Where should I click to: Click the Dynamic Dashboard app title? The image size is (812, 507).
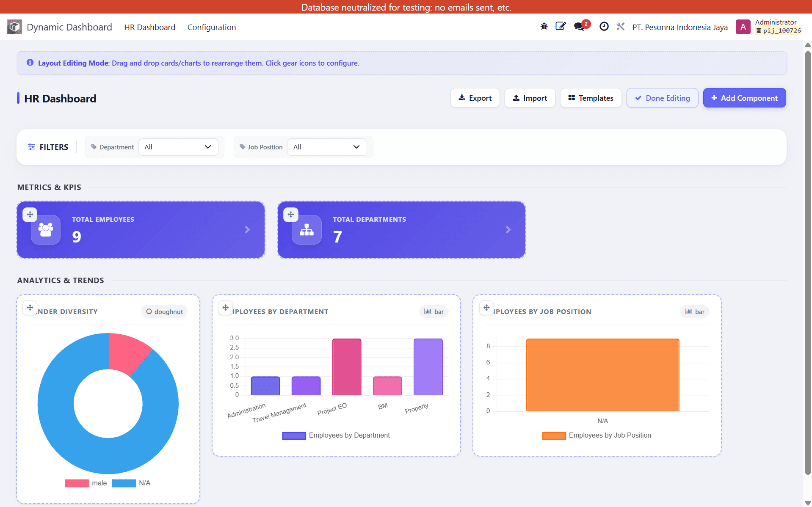pyautogui.click(x=69, y=27)
